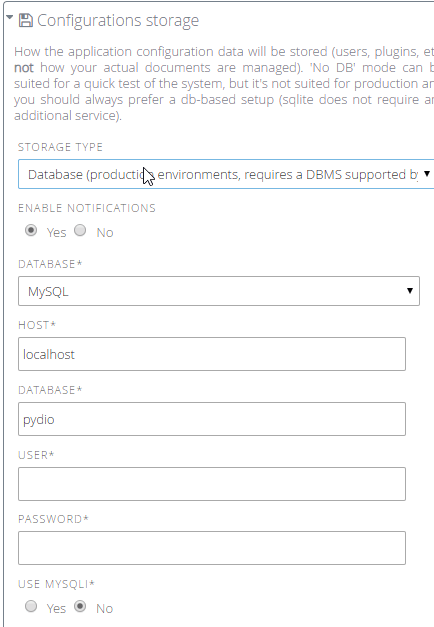Image resolution: width=434 pixels, height=627 pixels.
Task: Click the HOST* field label
Action: click(37, 325)
